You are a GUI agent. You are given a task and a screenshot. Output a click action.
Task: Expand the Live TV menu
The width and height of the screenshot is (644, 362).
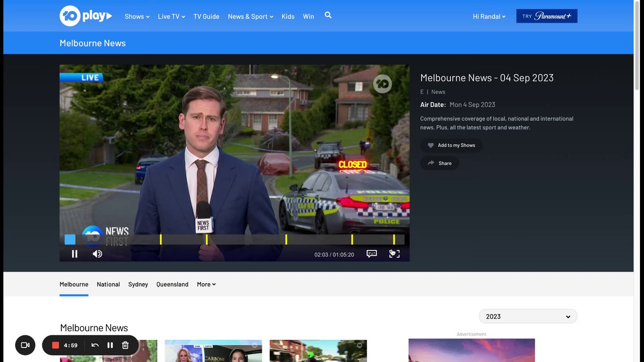click(x=172, y=17)
